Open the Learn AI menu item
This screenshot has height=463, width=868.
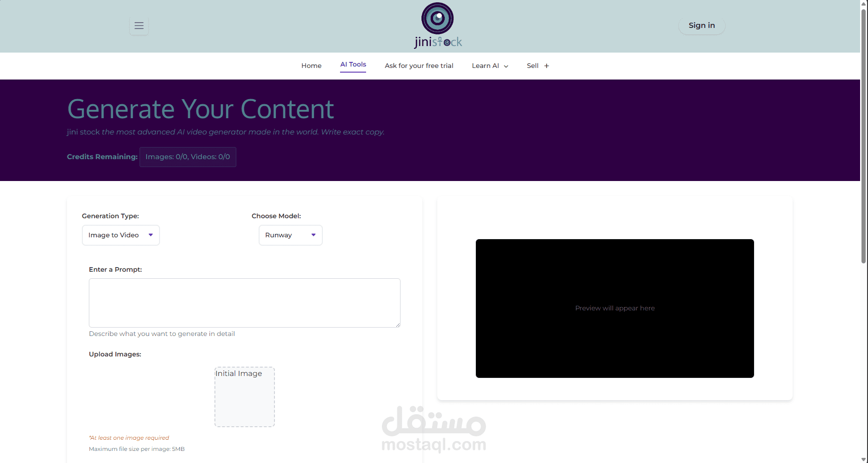(485, 66)
